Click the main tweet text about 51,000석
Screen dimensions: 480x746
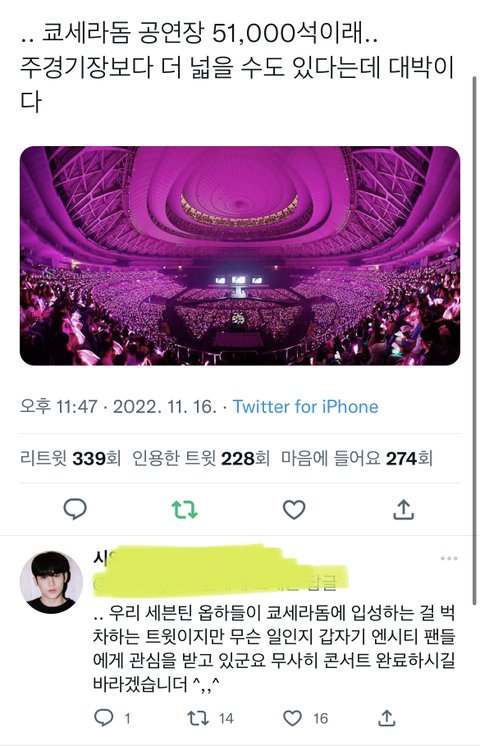tap(237, 68)
